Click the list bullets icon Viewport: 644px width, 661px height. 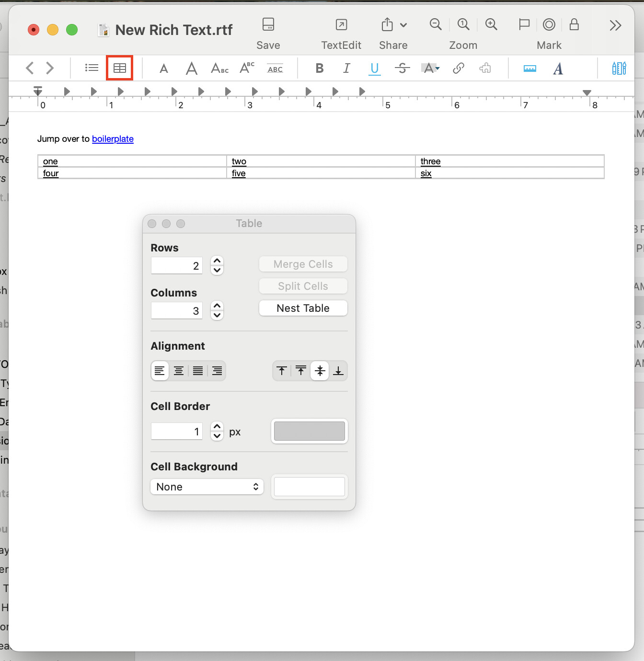tap(92, 68)
